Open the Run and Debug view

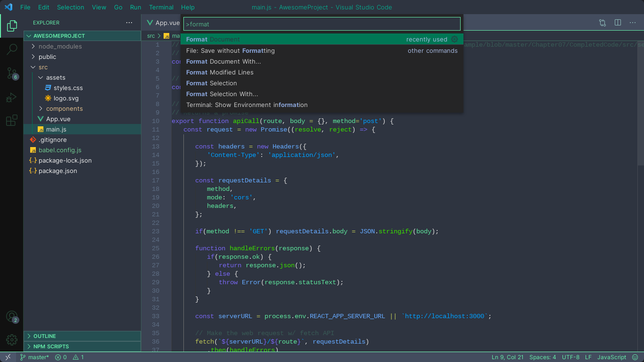(x=12, y=98)
